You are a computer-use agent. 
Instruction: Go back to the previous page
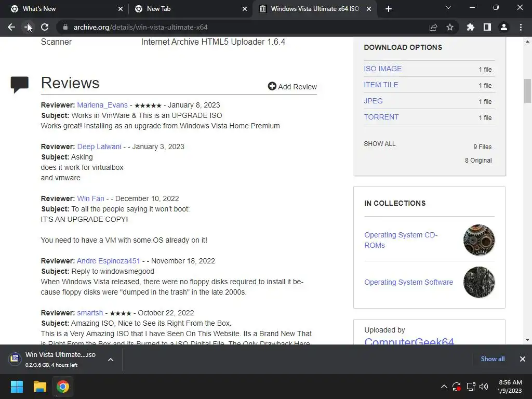pyautogui.click(x=11, y=27)
